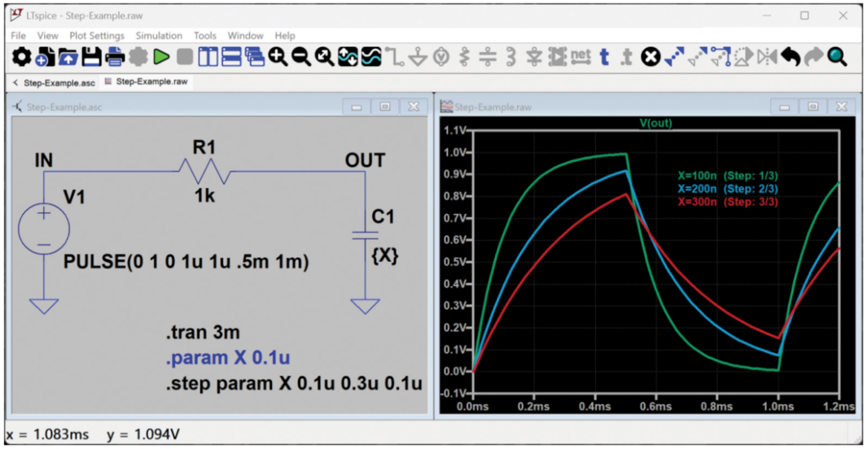
Task: Open the File menu
Action: pyautogui.click(x=18, y=36)
